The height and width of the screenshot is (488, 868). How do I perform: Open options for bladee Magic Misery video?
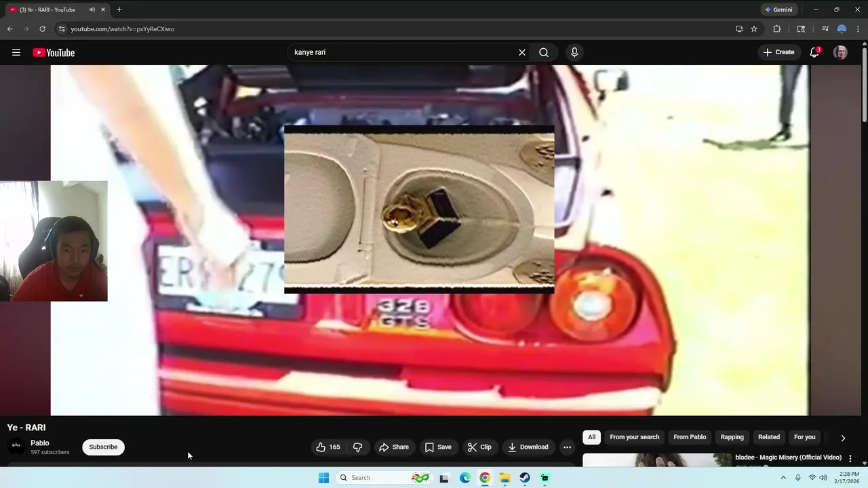pos(850,459)
